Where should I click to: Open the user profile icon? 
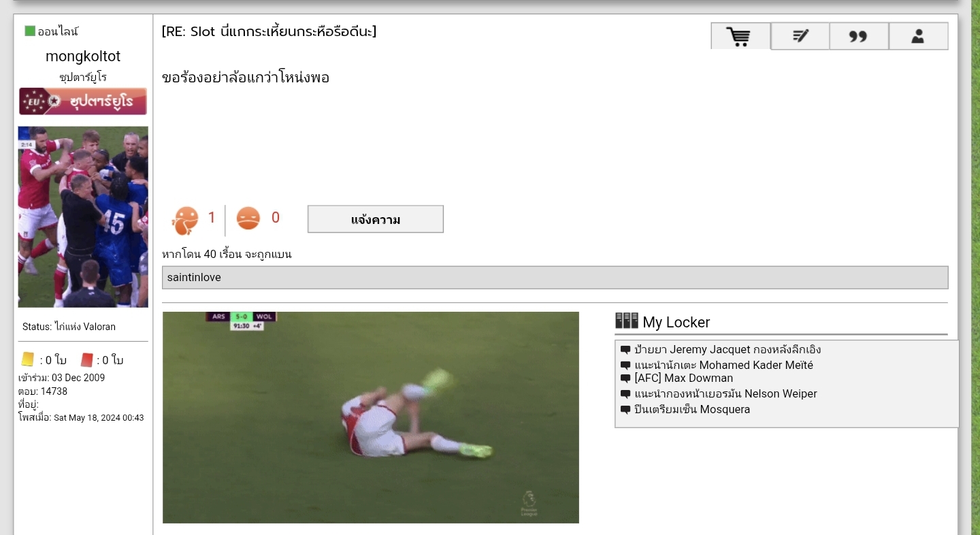tap(917, 36)
